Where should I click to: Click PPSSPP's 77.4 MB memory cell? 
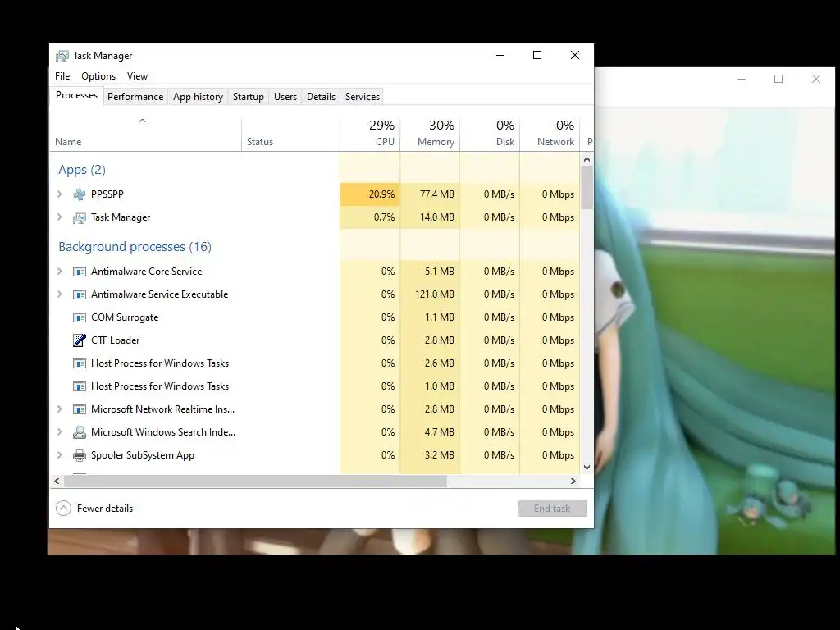tap(430, 194)
